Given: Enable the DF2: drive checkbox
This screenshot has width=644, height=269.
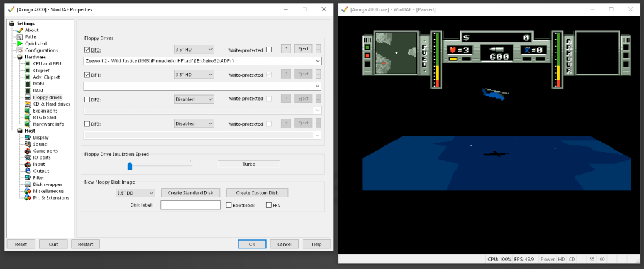Looking at the screenshot, I should point(87,99).
